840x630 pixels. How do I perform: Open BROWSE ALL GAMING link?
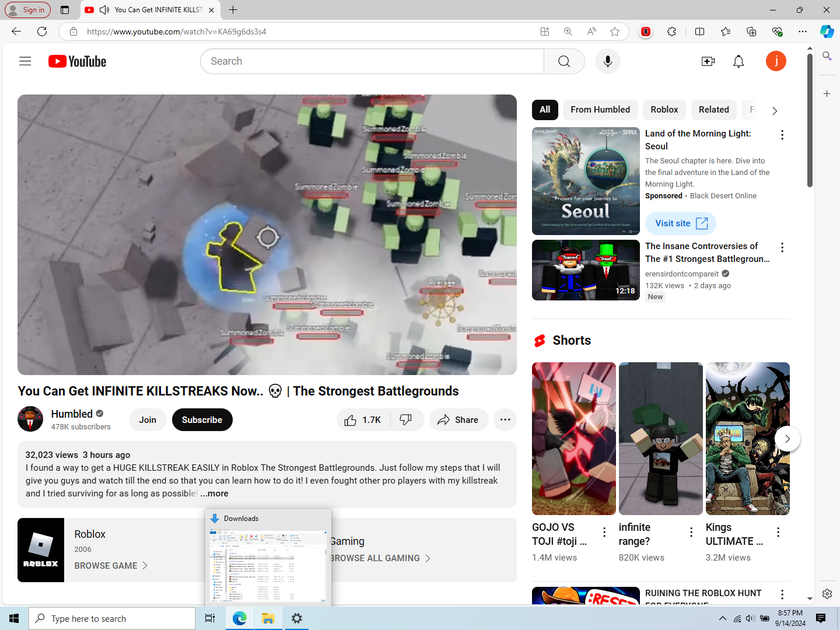pyautogui.click(x=380, y=558)
